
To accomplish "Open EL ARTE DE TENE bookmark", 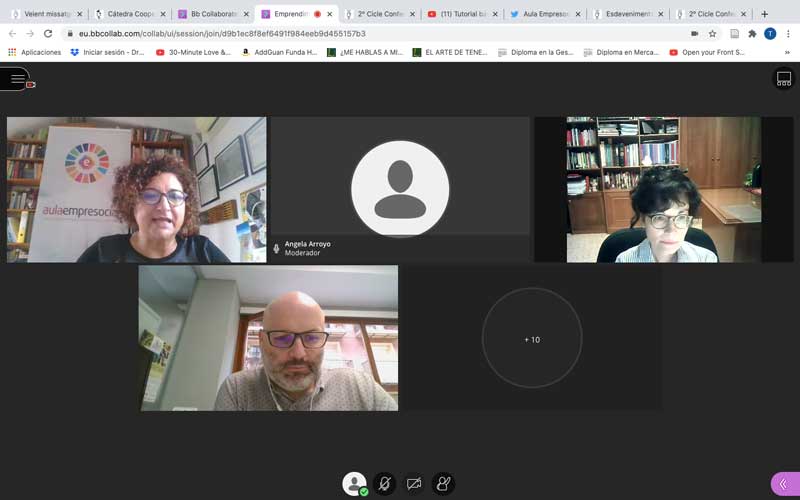I will [450, 53].
